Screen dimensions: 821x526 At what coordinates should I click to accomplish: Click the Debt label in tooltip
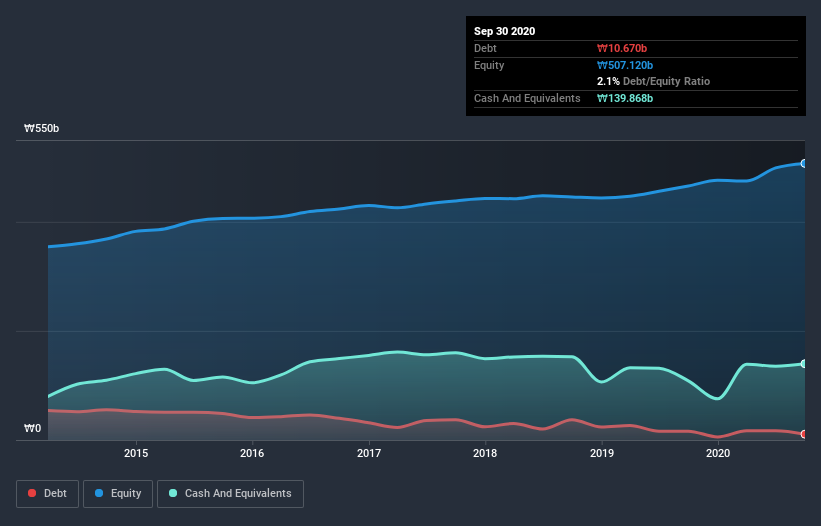[x=485, y=48]
